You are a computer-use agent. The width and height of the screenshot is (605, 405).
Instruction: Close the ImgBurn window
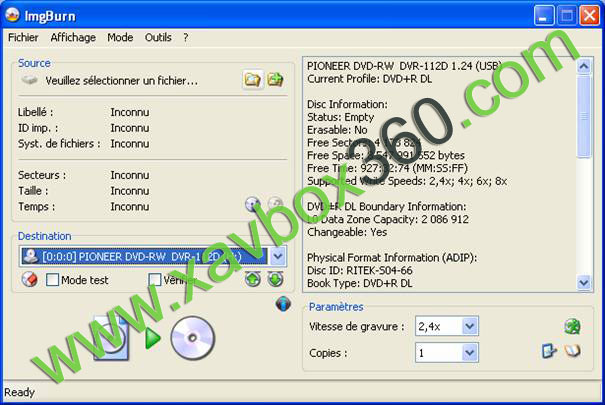(x=590, y=16)
